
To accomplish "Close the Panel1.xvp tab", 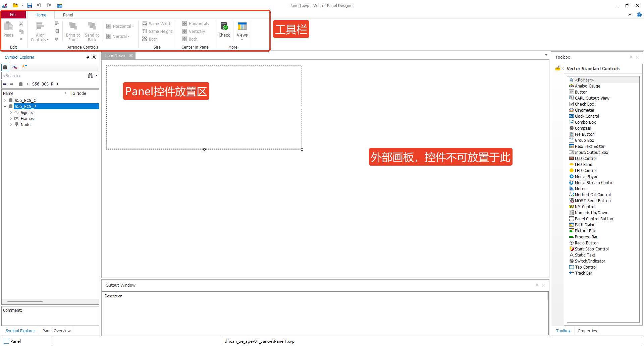I will point(131,56).
